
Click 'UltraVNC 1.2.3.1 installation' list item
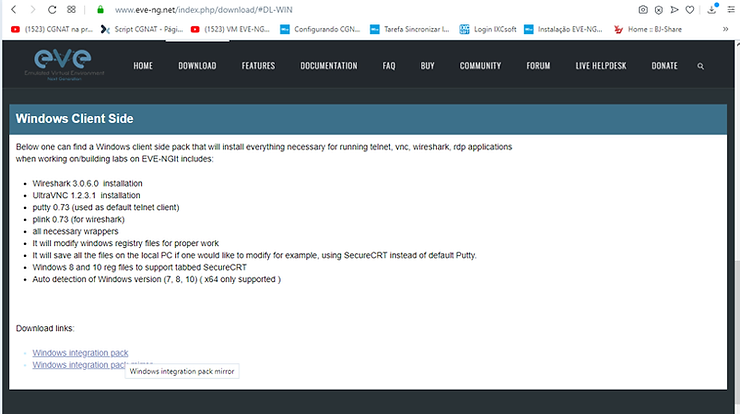coord(86,195)
